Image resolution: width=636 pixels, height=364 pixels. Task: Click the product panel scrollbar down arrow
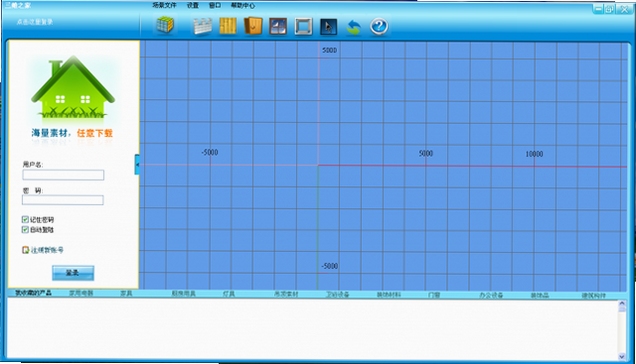(x=622, y=356)
